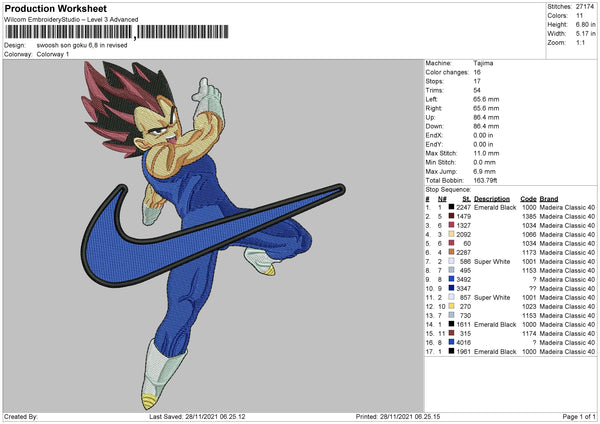Image resolution: width=600 pixels, height=424 pixels.
Task: Click the 'Description' column header
Action: [492, 199]
